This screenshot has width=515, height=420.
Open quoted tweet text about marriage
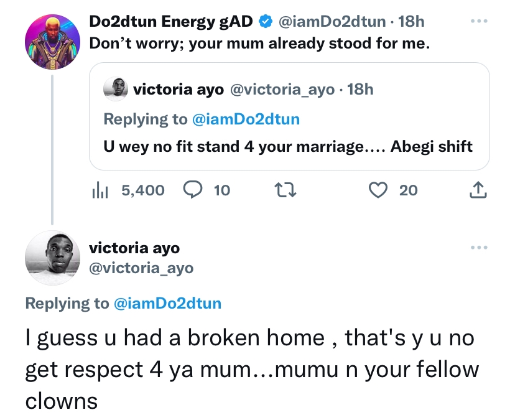coord(287,147)
